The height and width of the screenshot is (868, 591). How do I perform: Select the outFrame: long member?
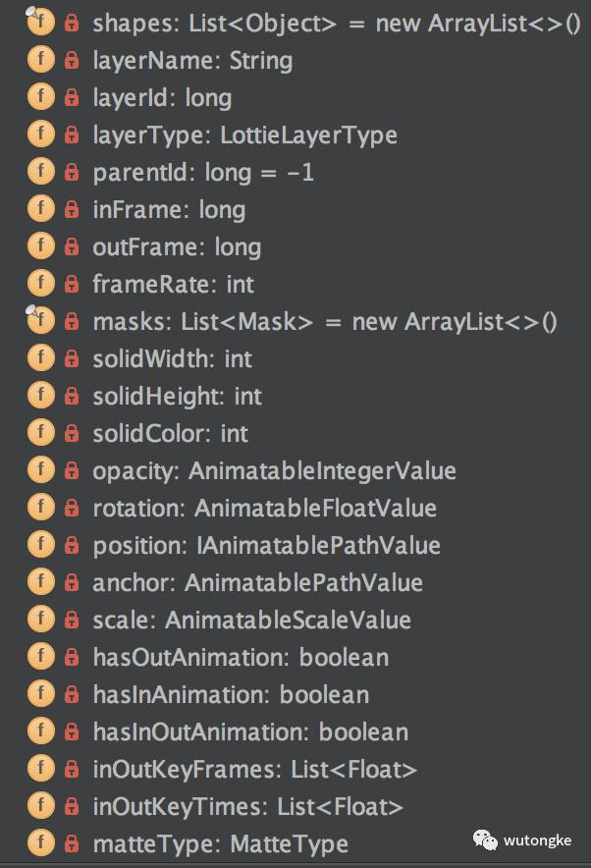(x=177, y=246)
